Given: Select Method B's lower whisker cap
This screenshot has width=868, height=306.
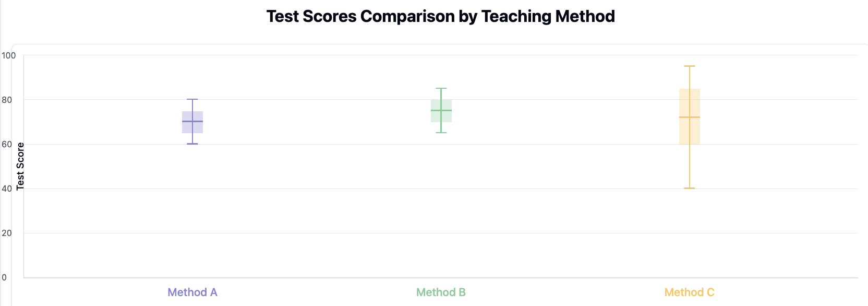Looking at the screenshot, I should tap(441, 133).
